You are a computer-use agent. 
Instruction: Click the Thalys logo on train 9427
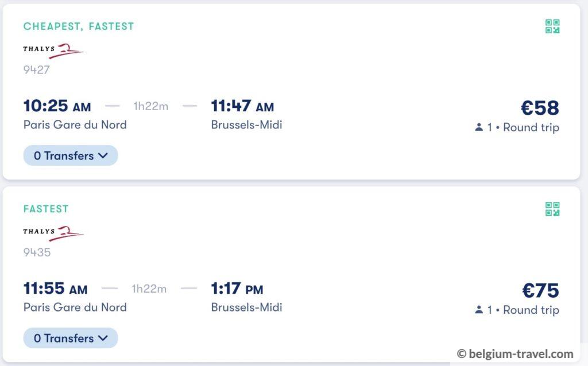(x=53, y=50)
